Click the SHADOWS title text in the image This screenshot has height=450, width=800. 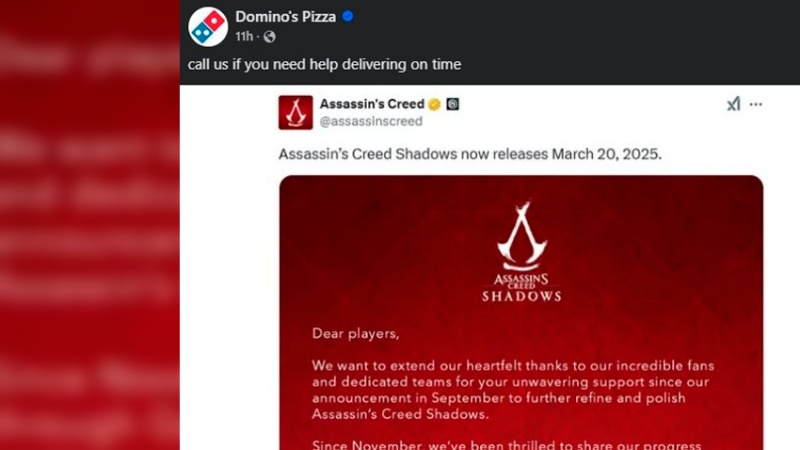click(x=521, y=296)
